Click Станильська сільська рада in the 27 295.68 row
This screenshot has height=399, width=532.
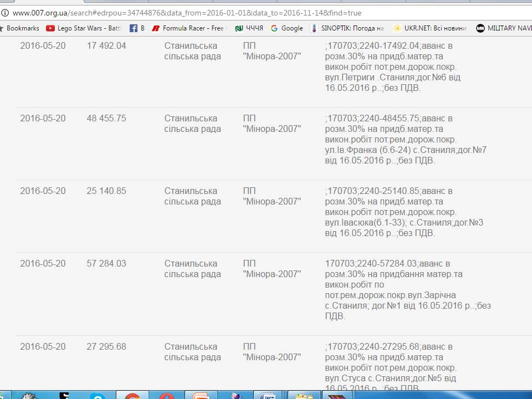coord(192,352)
